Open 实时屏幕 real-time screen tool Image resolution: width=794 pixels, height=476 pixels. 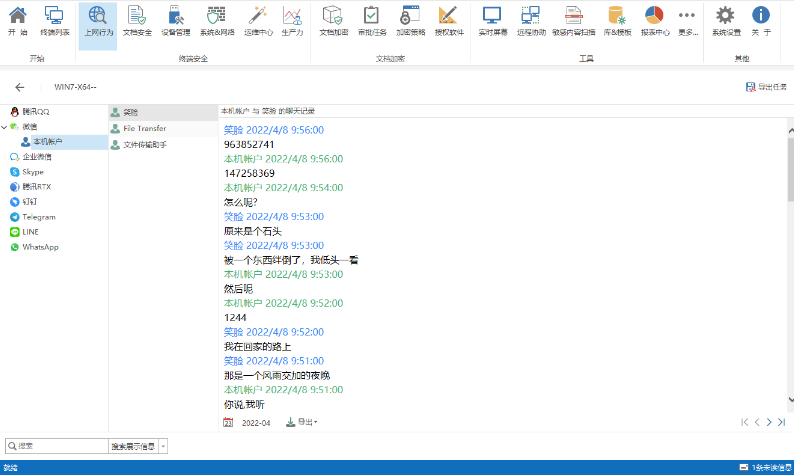click(x=491, y=20)
